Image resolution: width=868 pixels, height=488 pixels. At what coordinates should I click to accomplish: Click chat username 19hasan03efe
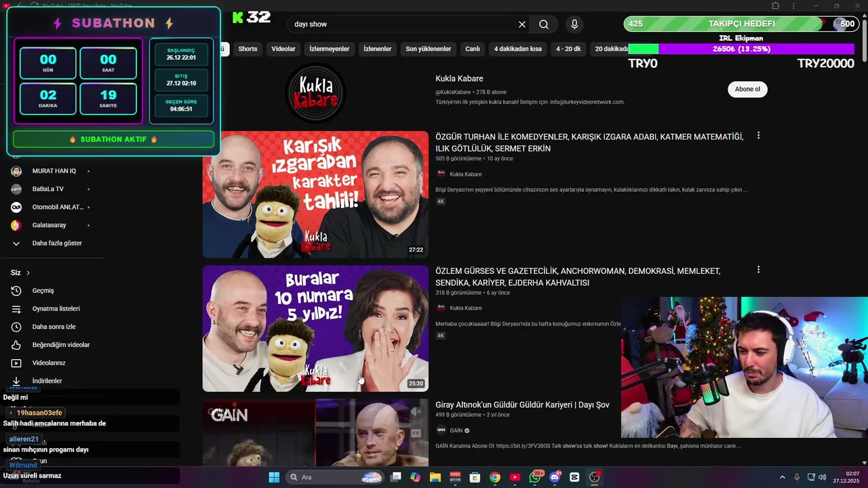coord(39,413)
